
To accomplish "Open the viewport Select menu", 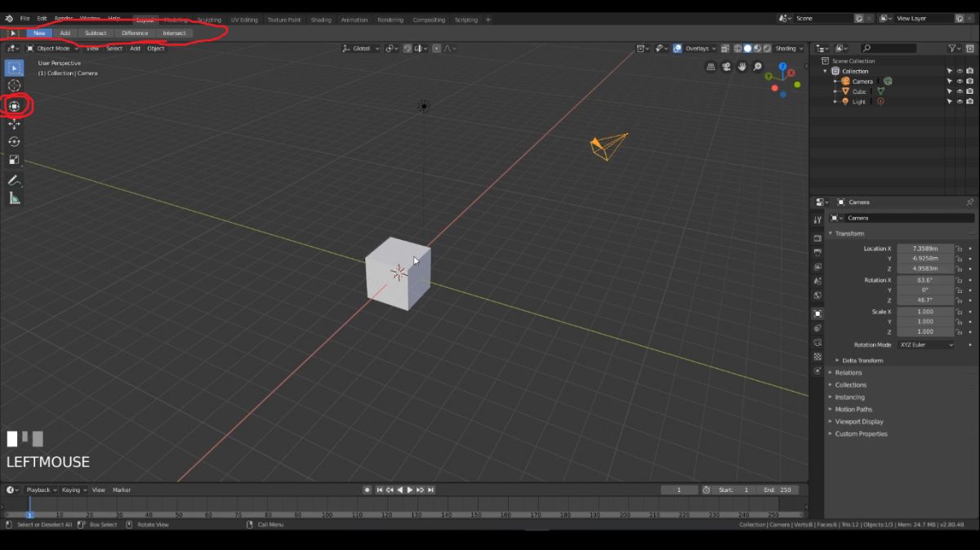I will click(114, 48).
